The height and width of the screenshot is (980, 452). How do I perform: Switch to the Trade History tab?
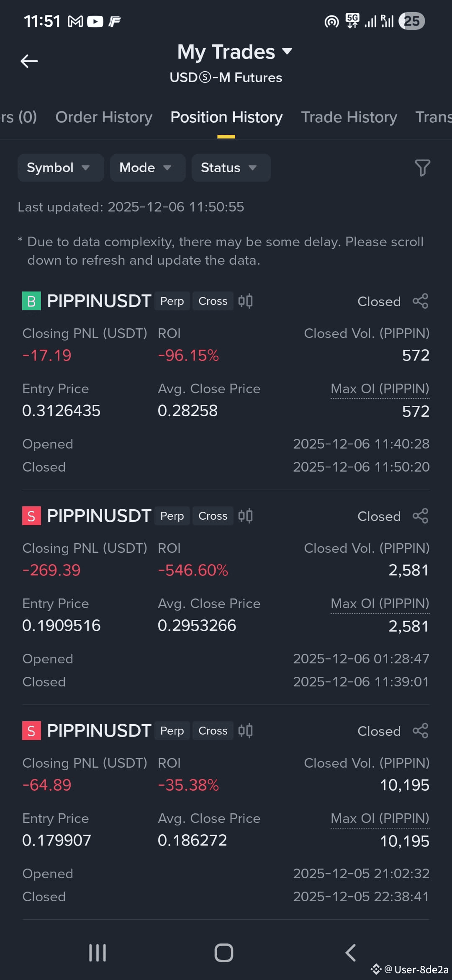pos(349,117)
